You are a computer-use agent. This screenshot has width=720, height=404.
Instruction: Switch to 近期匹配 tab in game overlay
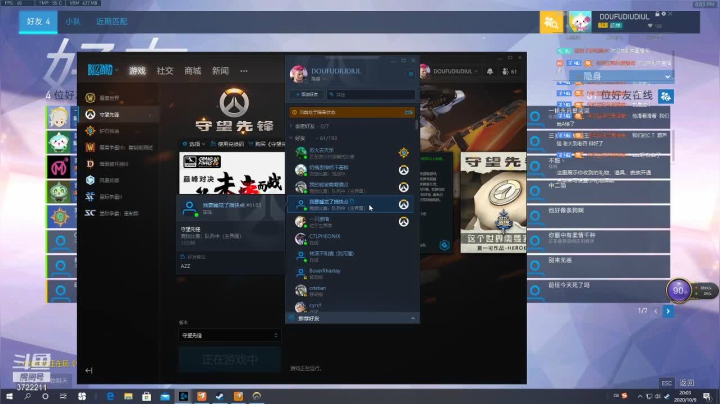pos(112,22)
